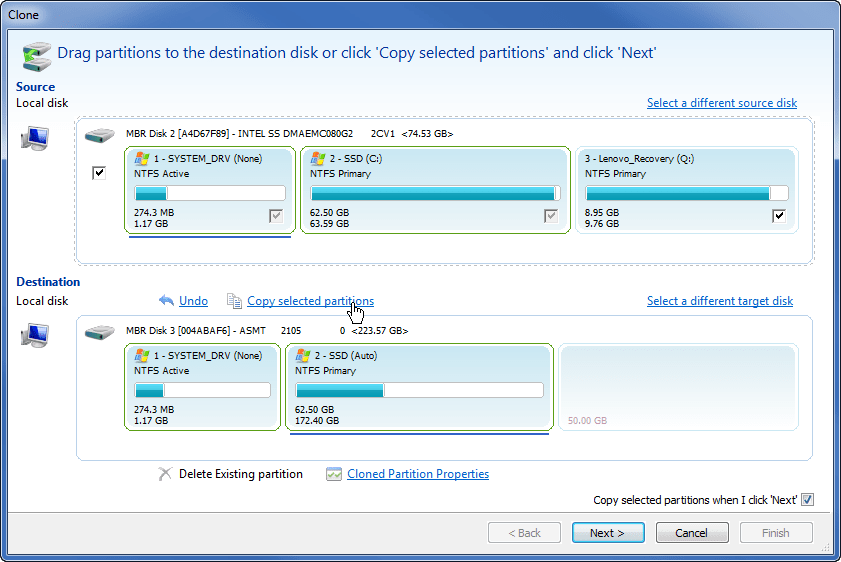Open Select a different source disk

point(721,103)
